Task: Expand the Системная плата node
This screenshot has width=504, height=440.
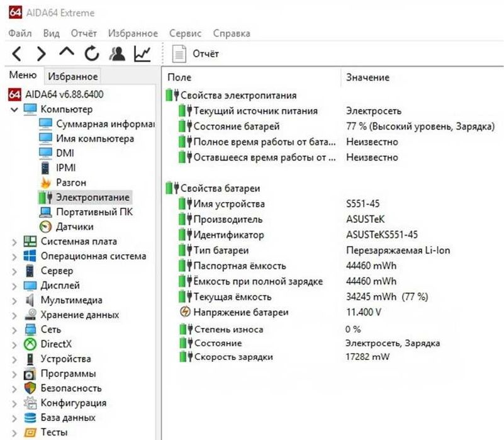Action: [x=14, y=242]
